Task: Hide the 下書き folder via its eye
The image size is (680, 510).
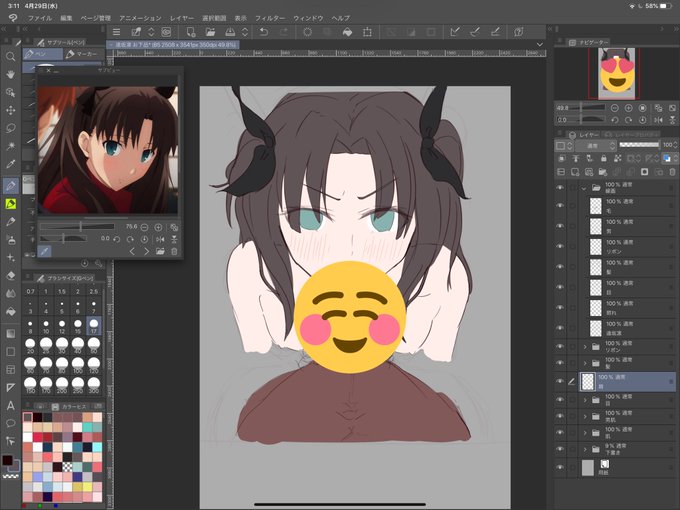Action: tap(560, 449)
